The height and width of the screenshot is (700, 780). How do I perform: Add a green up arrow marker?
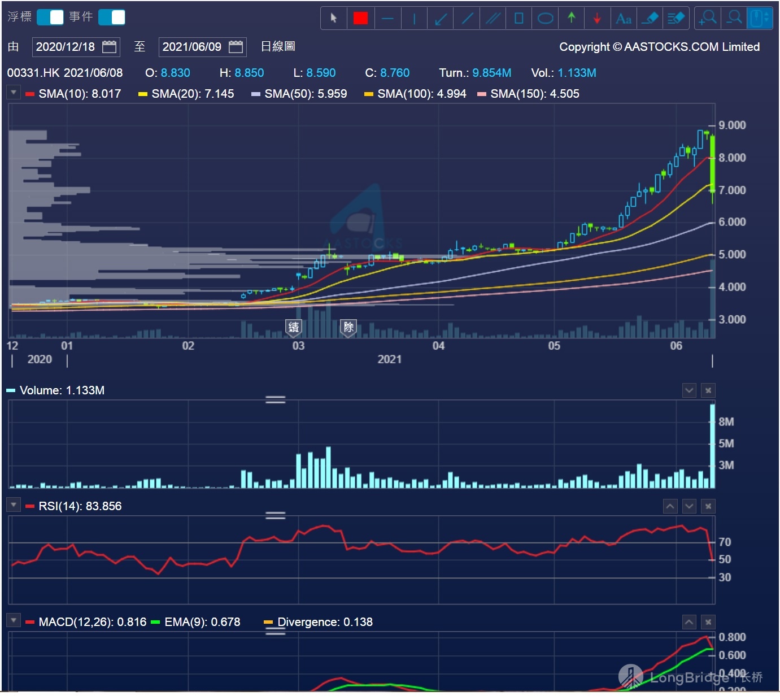[572, 18]
